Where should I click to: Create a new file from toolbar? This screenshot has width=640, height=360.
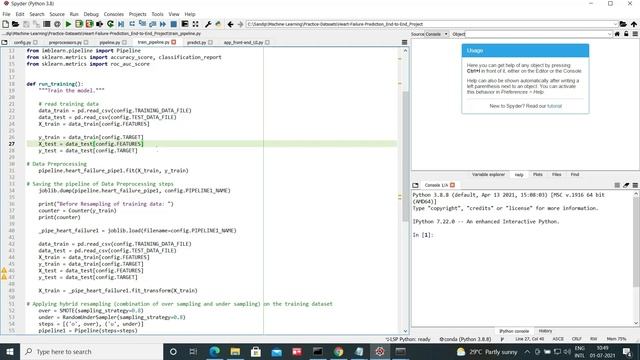(x=5, y=24)
